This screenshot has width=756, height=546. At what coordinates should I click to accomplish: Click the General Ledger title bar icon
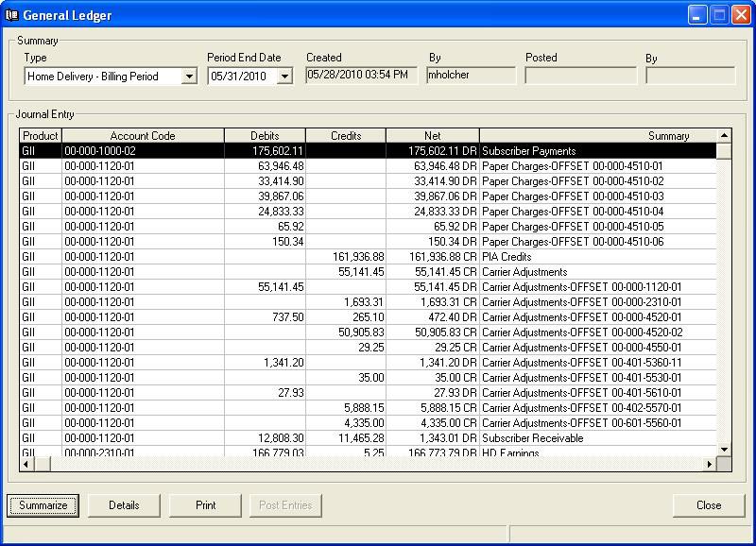point(12,15)
